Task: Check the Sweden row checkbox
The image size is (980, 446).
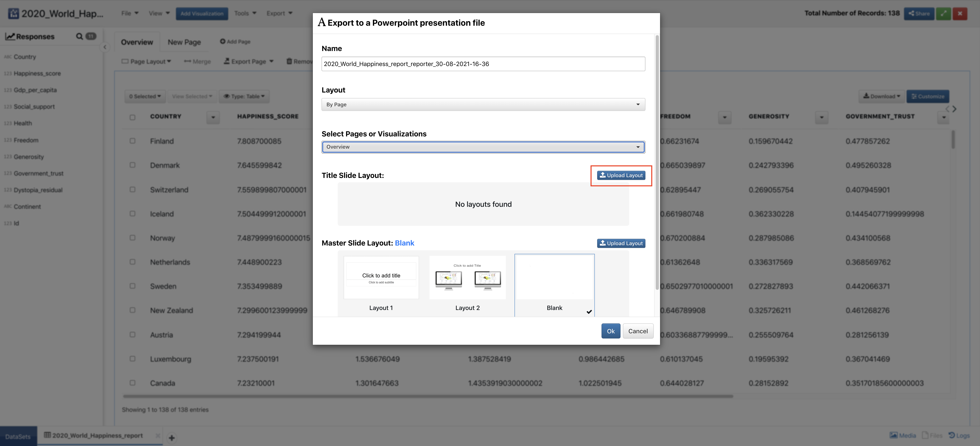Action: click(x=132, y=286)
